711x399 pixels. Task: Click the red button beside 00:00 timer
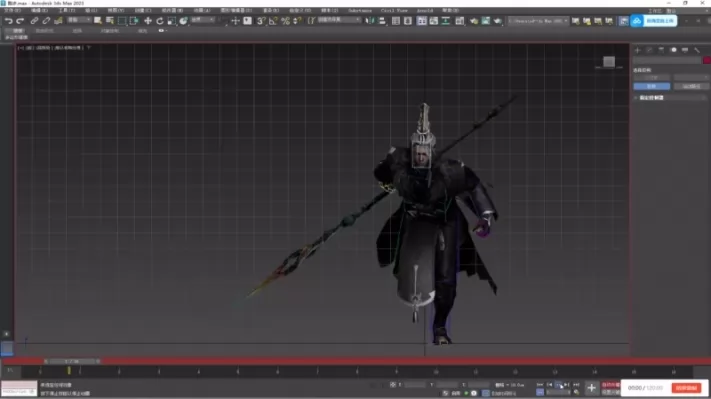tap(687, 388)
